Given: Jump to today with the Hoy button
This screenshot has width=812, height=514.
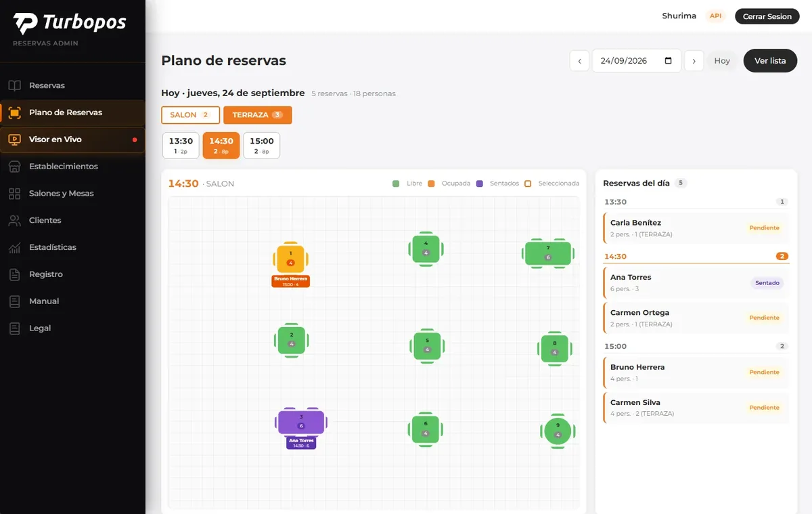Looking at the screenshot, I should click(722, 61).
